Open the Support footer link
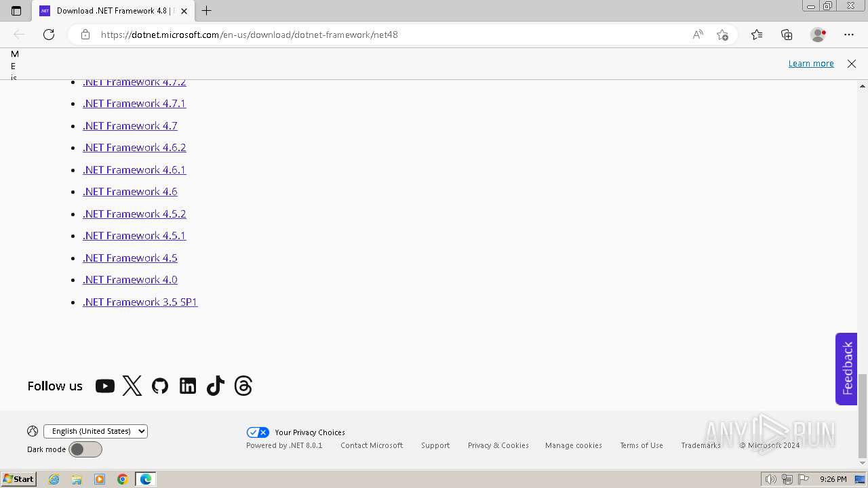This screenshot has height=488, width=868. 435,445
